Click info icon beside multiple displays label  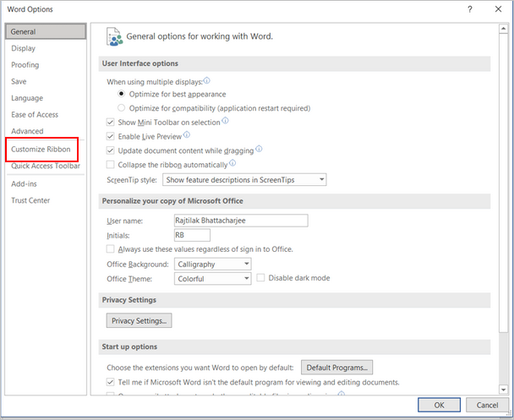(206, 80)
